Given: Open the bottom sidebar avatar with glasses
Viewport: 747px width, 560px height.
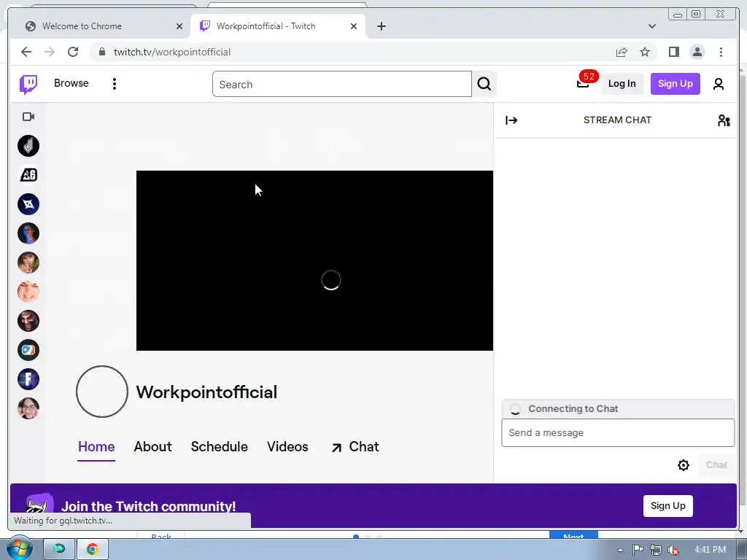Looking at the screenshot, I should tap(28, 408).
